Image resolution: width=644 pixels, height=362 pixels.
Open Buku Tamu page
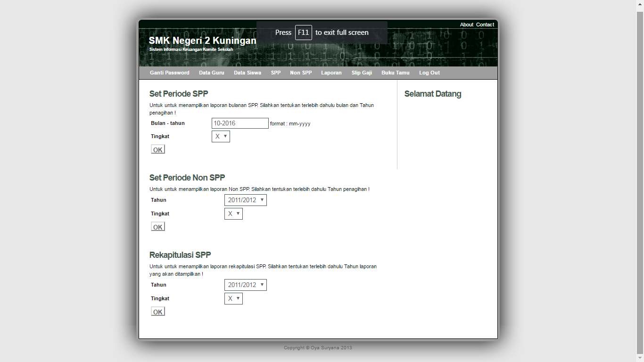(395, 73)
